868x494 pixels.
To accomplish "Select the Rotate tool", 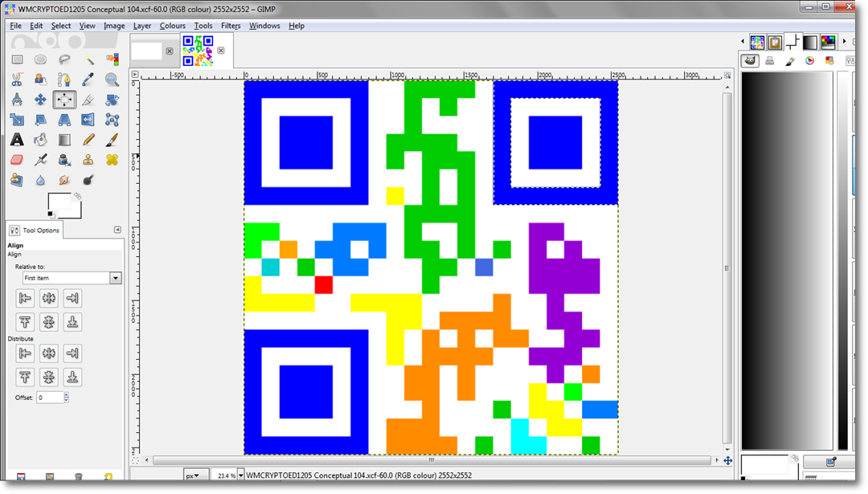I will point(112,100).
